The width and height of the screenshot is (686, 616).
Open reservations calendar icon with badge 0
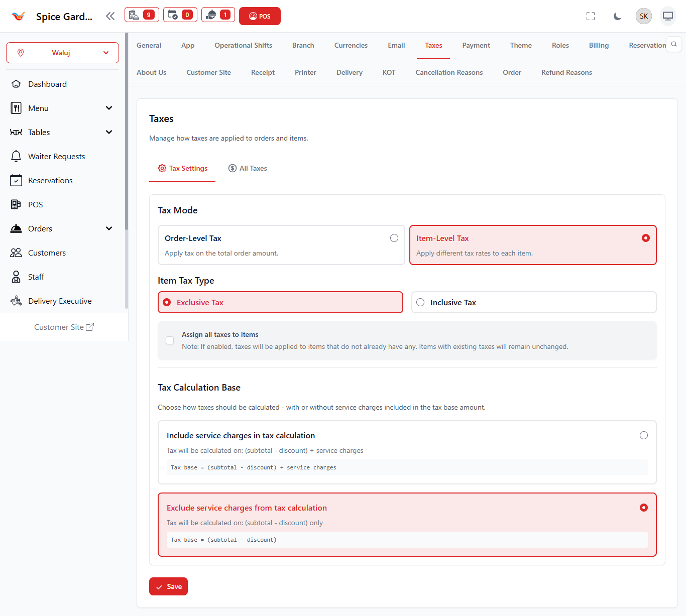point(180,15)
